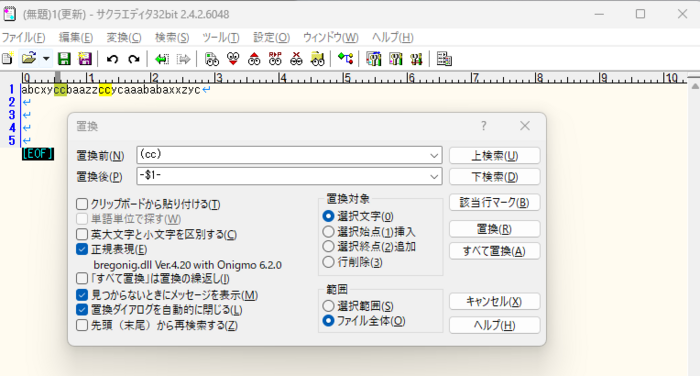The height and width of the screenshot is (376, 700).
Task: Expand the 置換前 history dropdown arrow
Action: pos(434,155)
